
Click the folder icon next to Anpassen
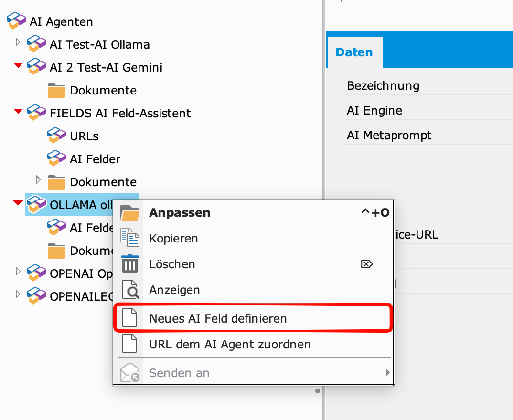pyautogui.click(x=129, y=213)
